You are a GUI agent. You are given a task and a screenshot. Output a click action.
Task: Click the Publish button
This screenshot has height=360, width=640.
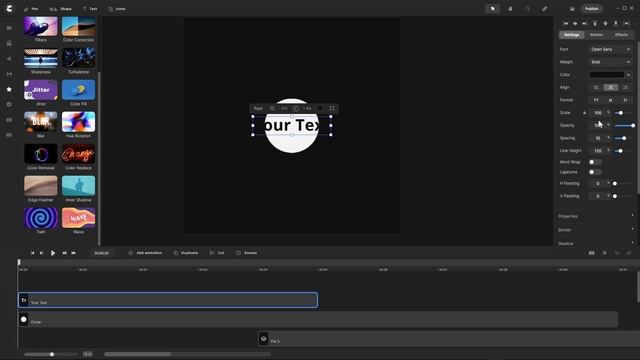click(591, 9)
